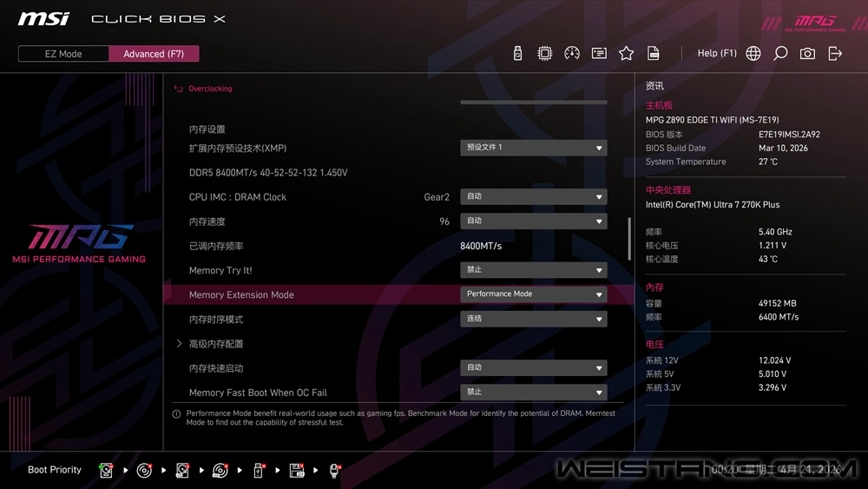Click Memory Fast Boot When OC Fail label

(x=258, y=393)
